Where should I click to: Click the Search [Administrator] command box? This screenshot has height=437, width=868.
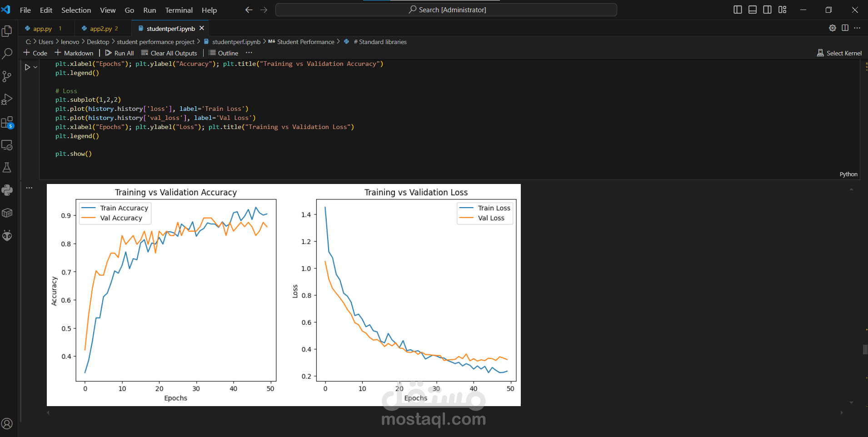pyautogui.click(x=446, y=10)
